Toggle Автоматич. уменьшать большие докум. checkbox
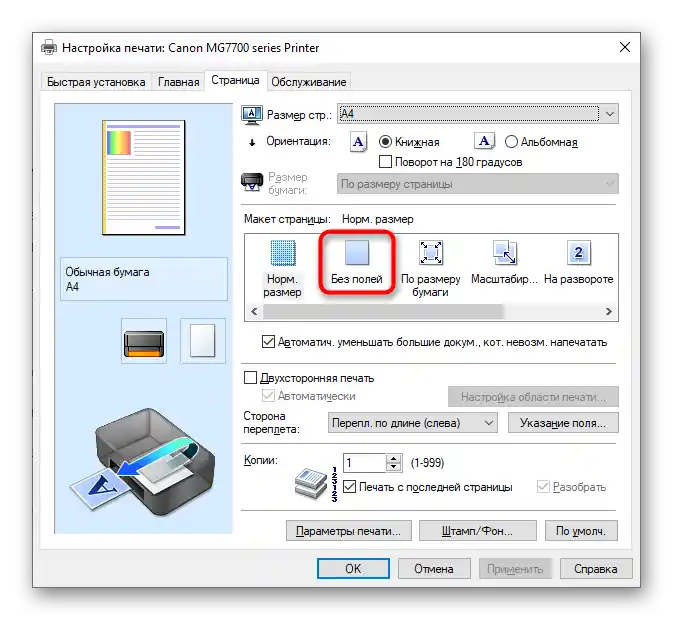 268,342
